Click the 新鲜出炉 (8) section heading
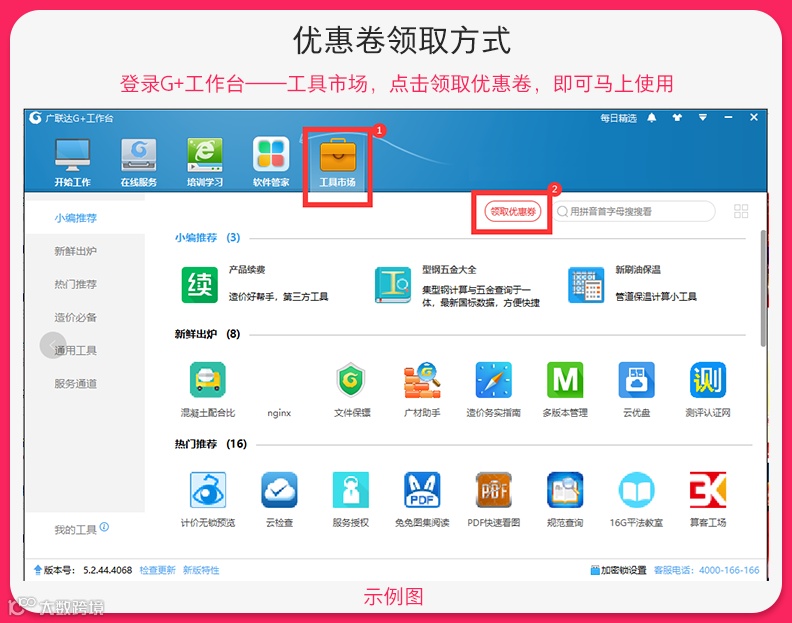 (208, 334)
